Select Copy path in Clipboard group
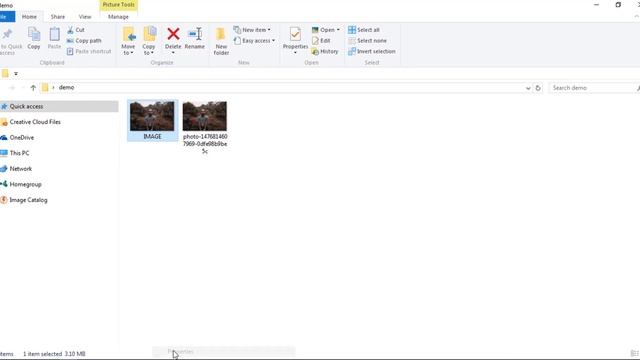 84,40
